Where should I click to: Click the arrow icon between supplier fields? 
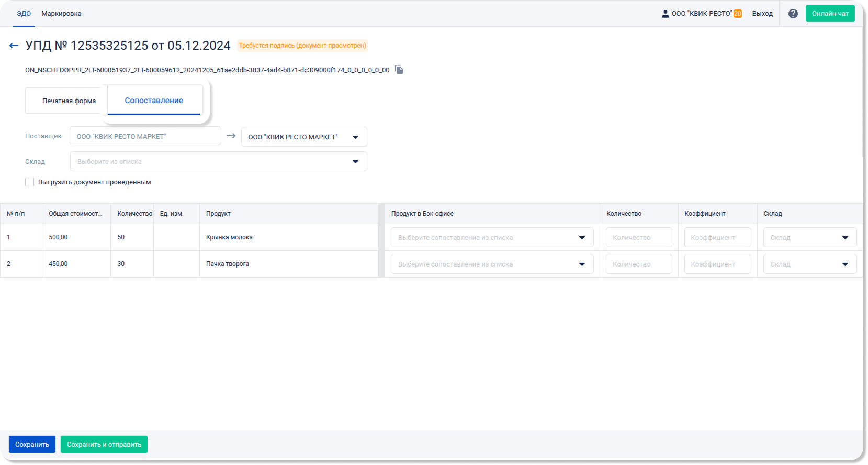231,136
